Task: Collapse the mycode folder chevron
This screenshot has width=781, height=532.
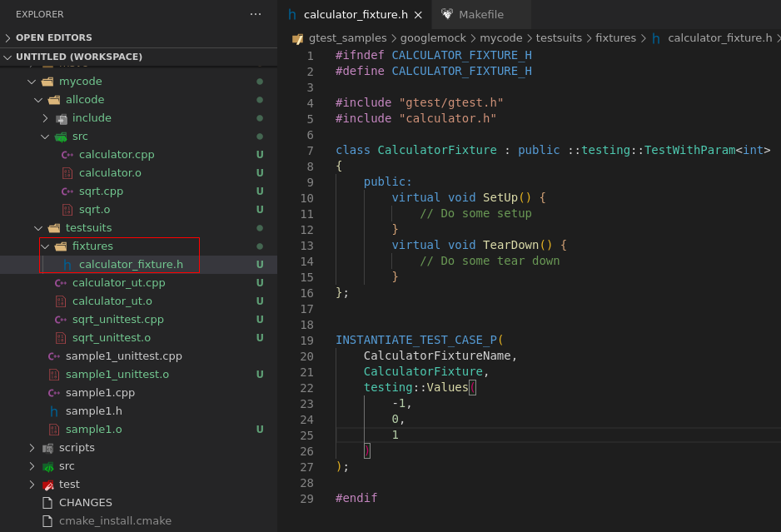Action: point(32,82)
